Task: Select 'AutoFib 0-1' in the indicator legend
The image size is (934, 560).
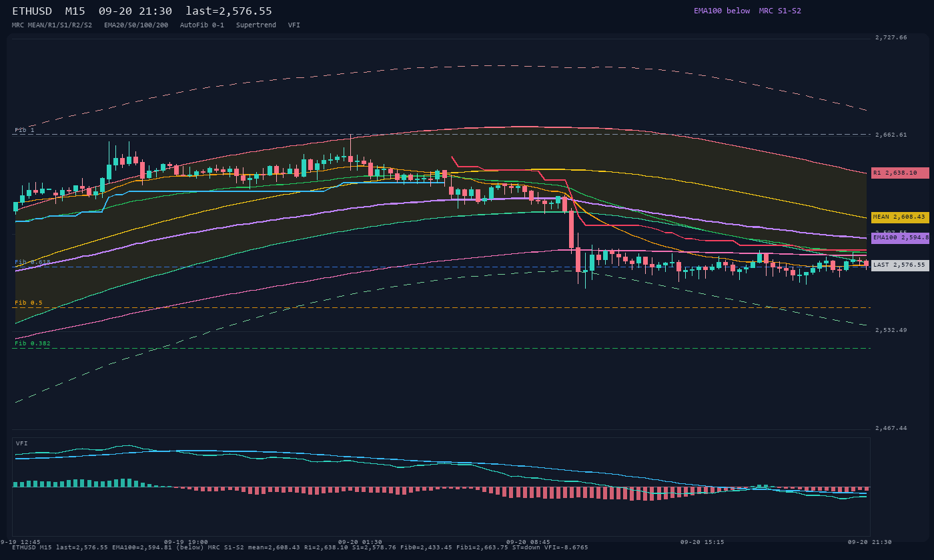Action: tap(202, 25)
